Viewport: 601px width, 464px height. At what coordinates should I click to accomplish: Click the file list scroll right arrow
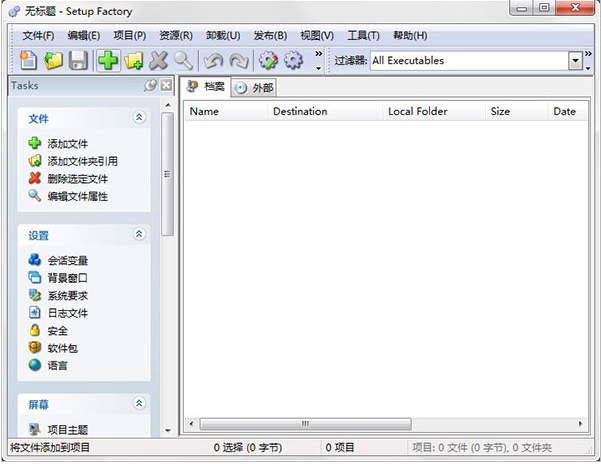(x=580, y=424)
